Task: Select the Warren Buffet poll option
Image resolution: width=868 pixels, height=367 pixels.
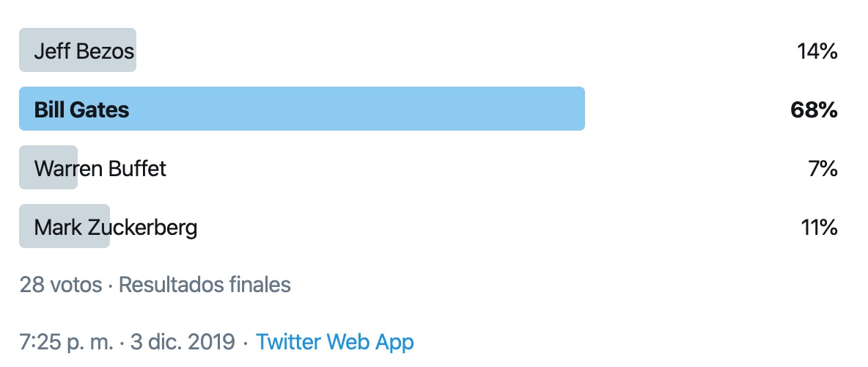Action: (428, 168)
